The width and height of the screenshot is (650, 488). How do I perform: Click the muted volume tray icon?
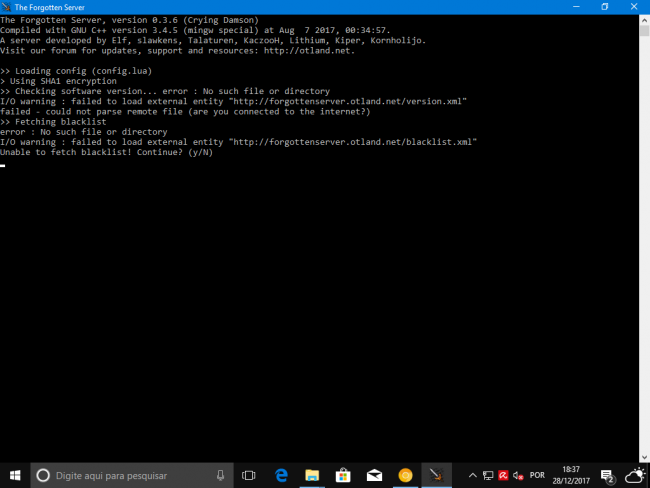coord(518,476)
